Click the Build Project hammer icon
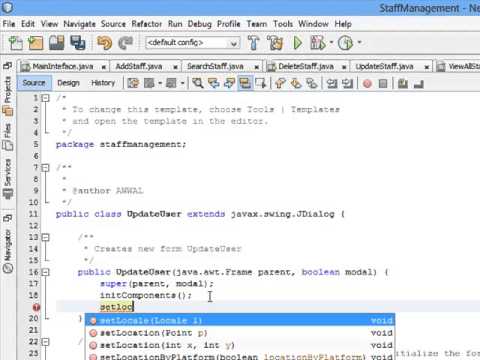Viewport: 480px width, 360px height. coord(253,43)
